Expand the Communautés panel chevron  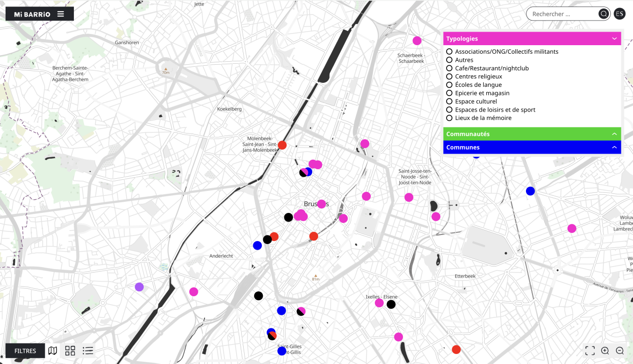614,134
